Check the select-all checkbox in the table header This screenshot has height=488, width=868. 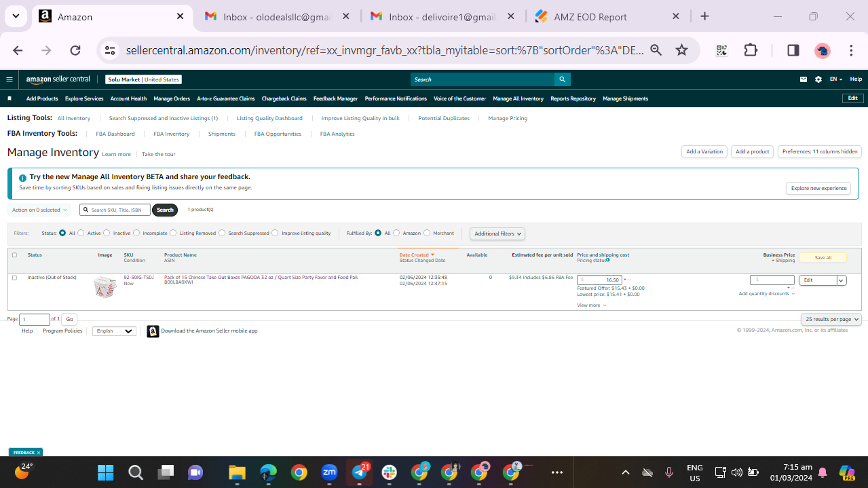coord(14,255)
